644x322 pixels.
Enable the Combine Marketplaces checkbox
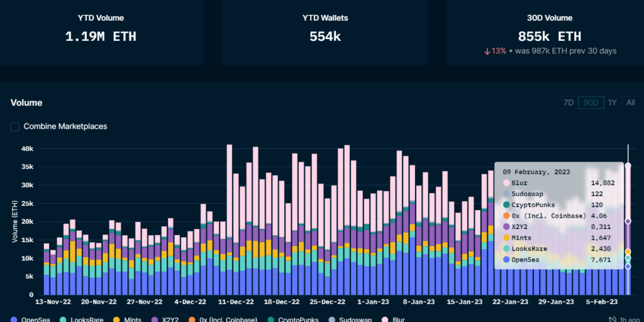[x=15, y=126]
